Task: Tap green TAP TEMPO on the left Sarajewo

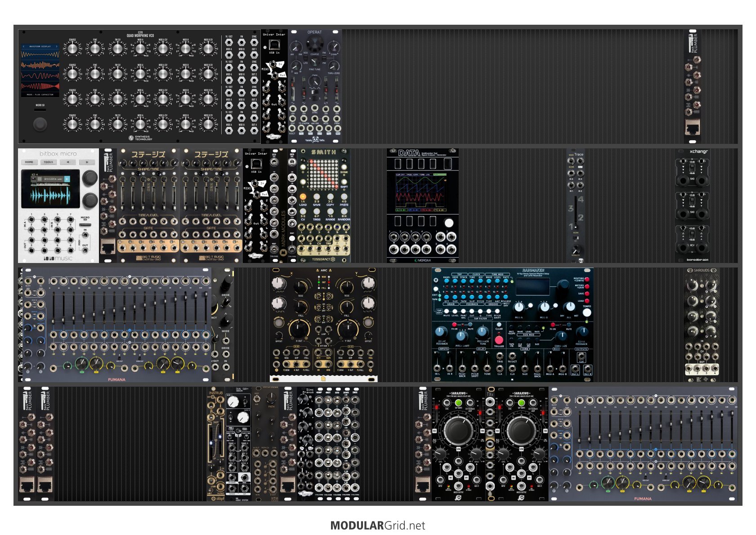Action: click(x=458, y=403)
